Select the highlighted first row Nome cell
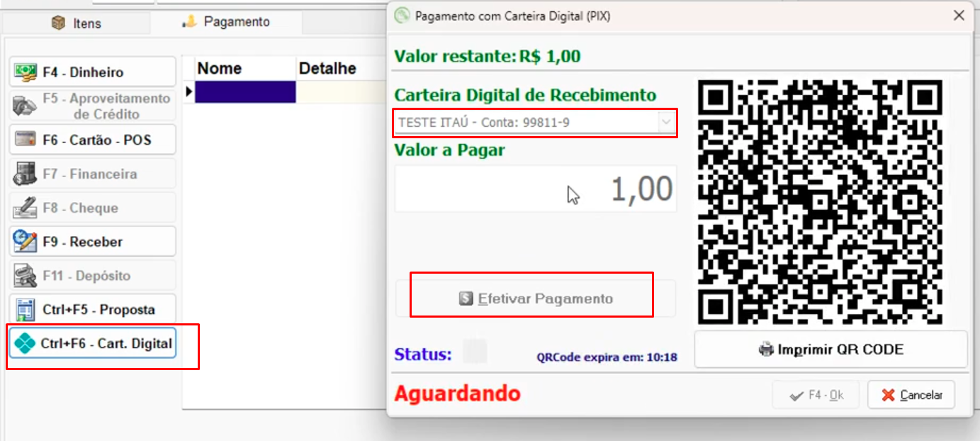Viewport: 980px width, 441px height. point(245,92)
